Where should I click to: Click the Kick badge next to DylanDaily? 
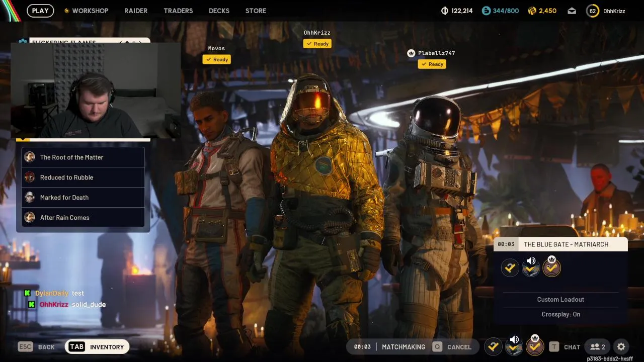click(27, 293)
